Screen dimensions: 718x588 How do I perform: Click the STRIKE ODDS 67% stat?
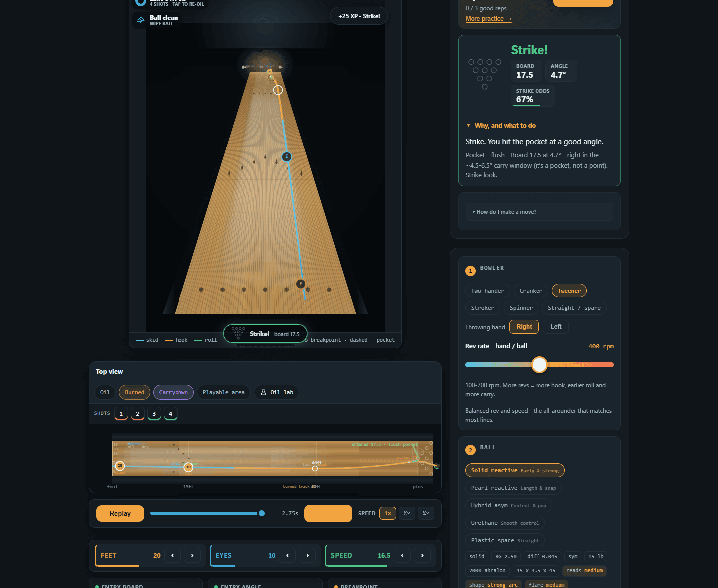pos(533,96)
